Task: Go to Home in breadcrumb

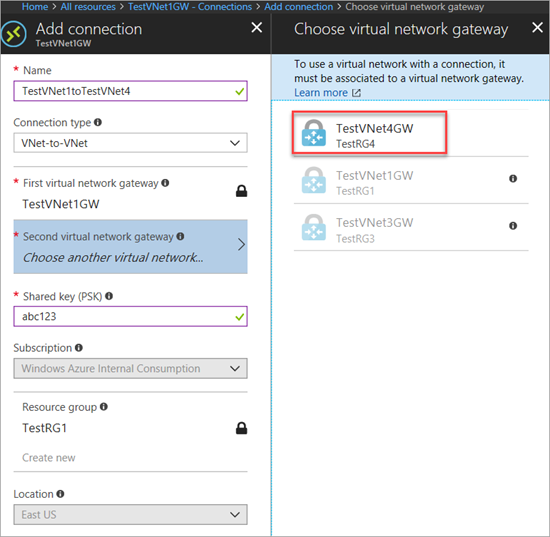Action: point(35,7)
